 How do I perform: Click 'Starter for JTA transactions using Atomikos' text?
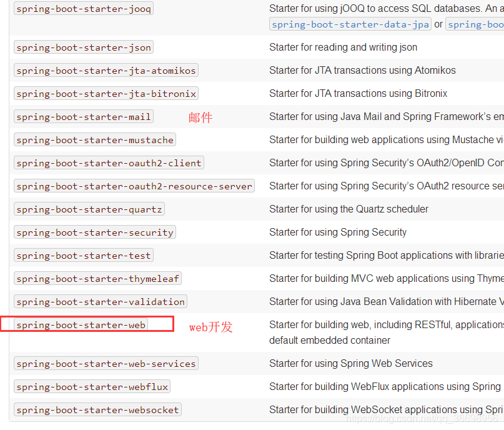point(363,71)
